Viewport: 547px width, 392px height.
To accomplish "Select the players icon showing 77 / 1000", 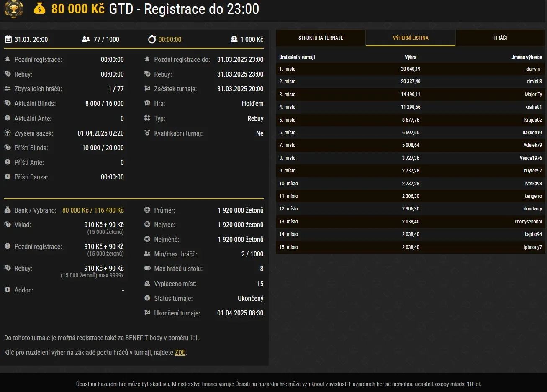I will click(x=87, y=39).
